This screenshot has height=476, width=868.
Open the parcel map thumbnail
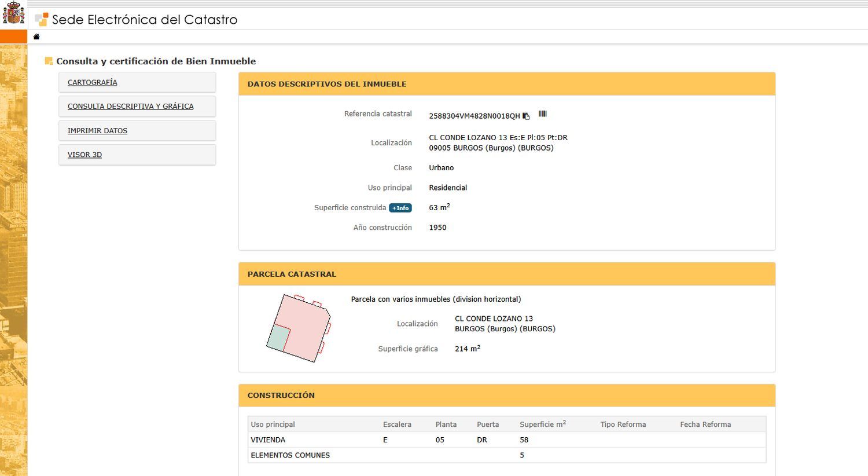299,328
